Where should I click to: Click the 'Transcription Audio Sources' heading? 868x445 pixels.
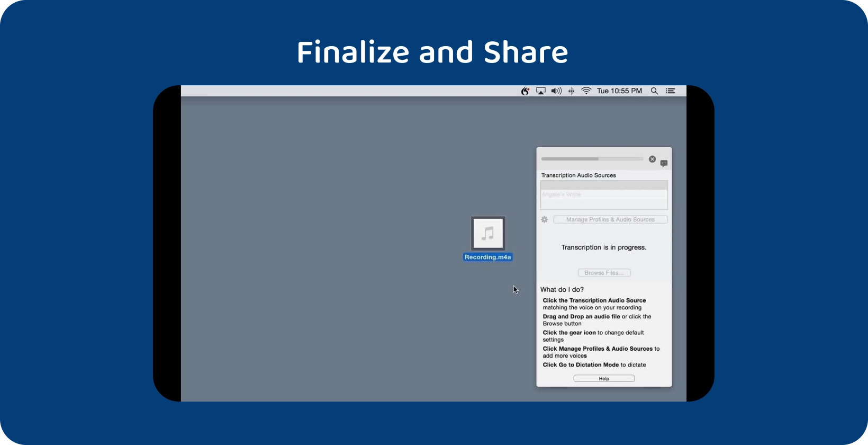coord(578,175)
